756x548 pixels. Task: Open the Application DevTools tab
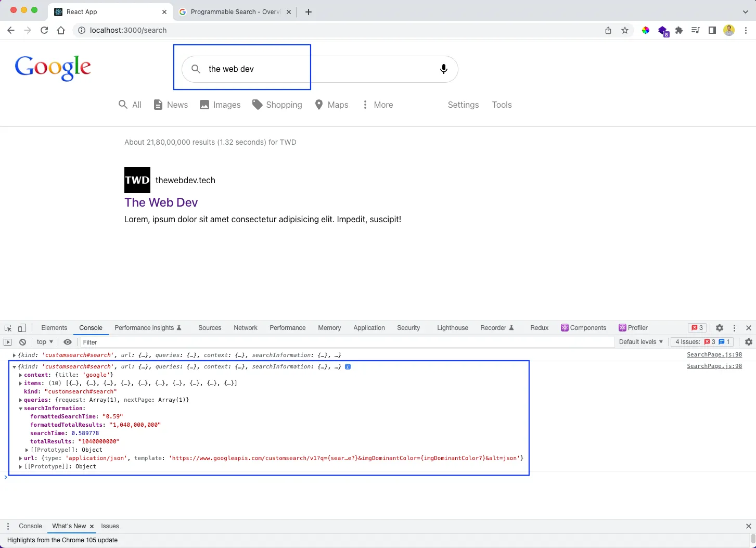tap(369, 328)
